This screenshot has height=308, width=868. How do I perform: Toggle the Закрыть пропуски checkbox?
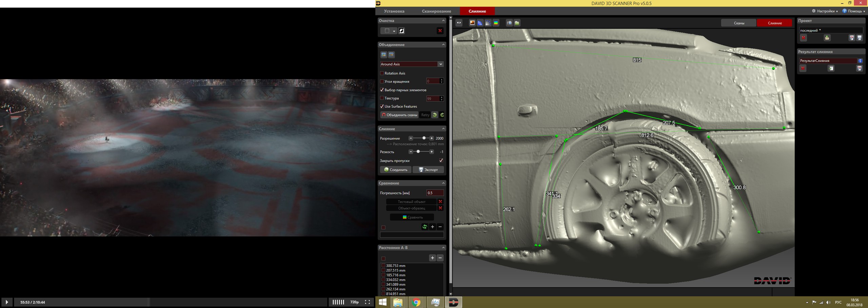click(441, 160)
